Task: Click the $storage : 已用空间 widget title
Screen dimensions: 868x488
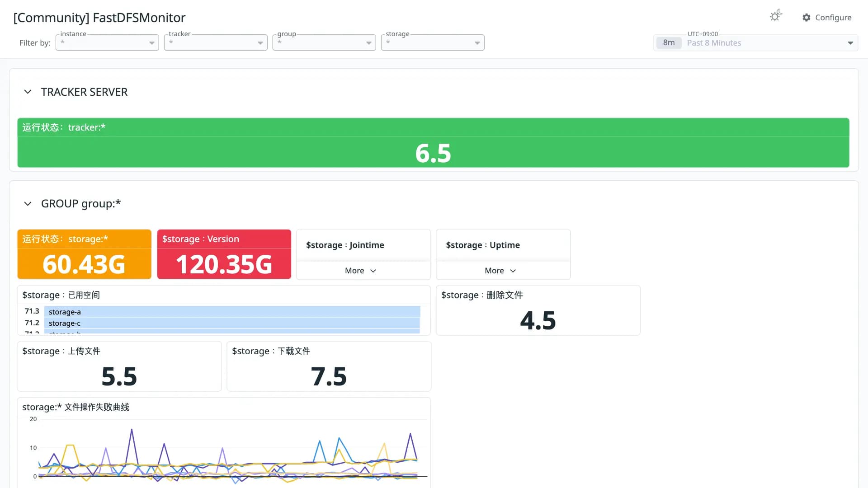Action: [x=61, y=295]
